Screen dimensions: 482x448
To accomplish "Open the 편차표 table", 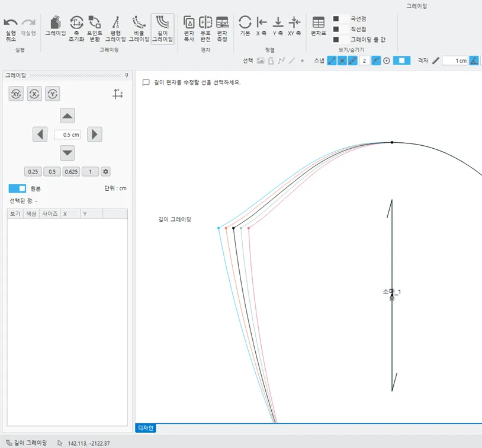I will coord(319,27).
